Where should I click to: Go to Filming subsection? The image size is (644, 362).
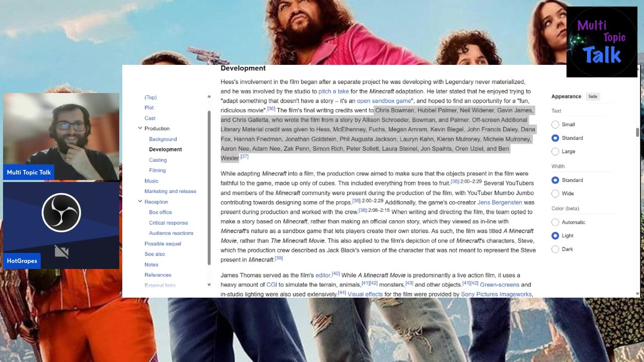pos(157,170)
